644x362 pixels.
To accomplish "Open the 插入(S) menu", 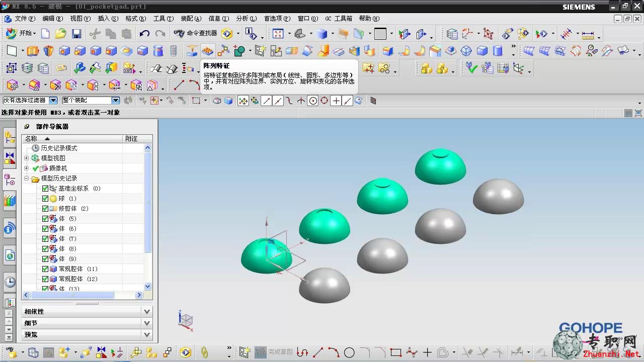I will pyautogui.click(x=108, y=19).
